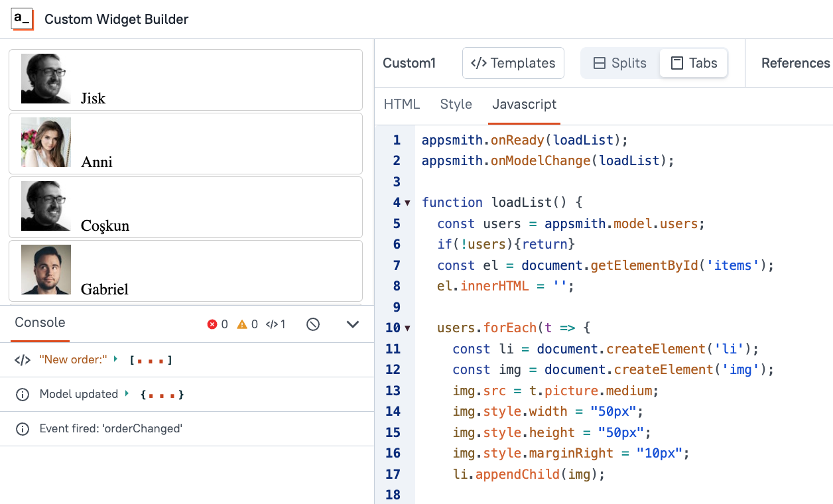Click the info icon beside Model updated

coord(23,395)
